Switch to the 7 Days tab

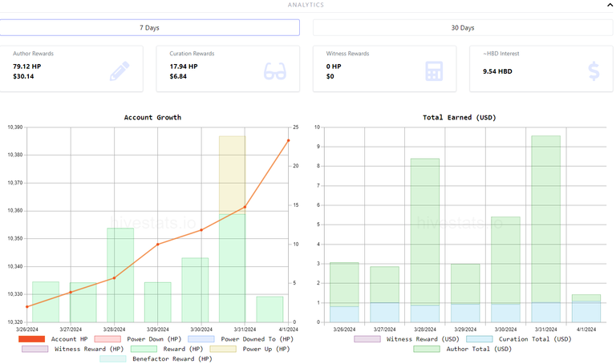click(150, 27)
